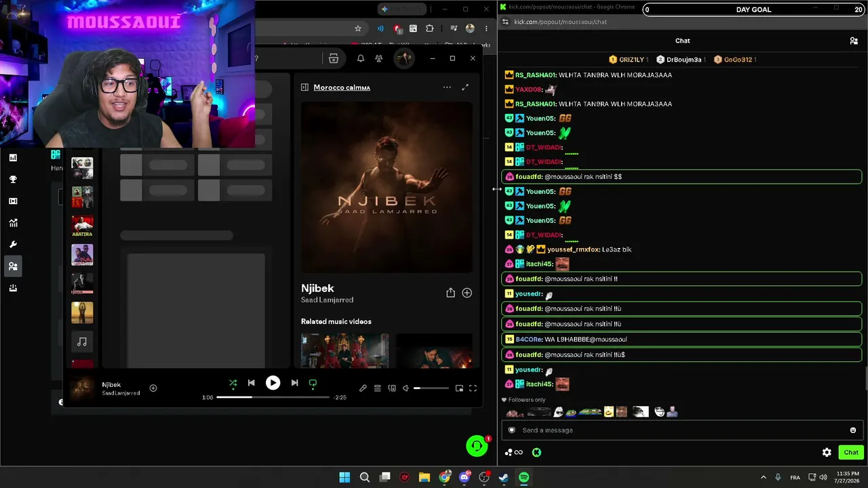This screenshot has height=488, width=868.
Task: Skip to the next track
Action: click(x=294, y=383)
